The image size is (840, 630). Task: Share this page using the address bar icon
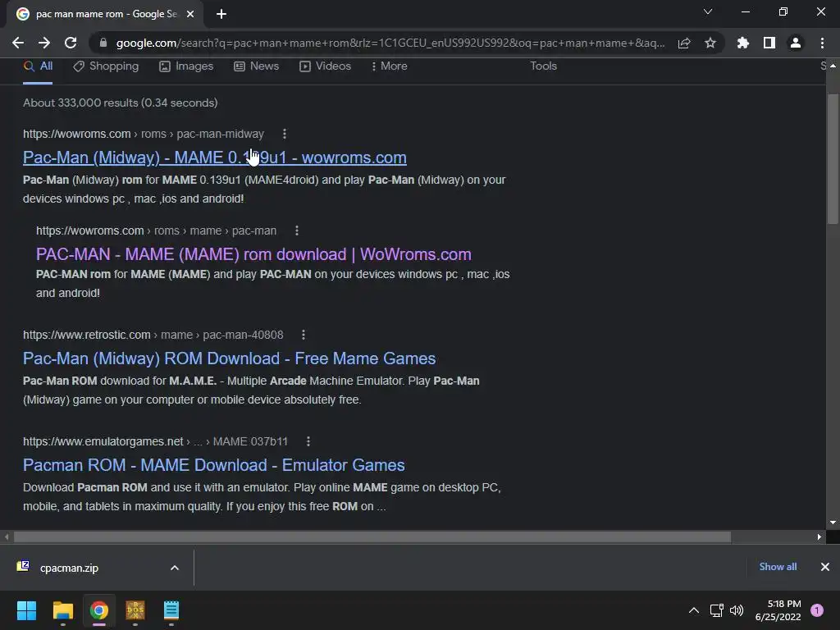(x=684, y=43)
